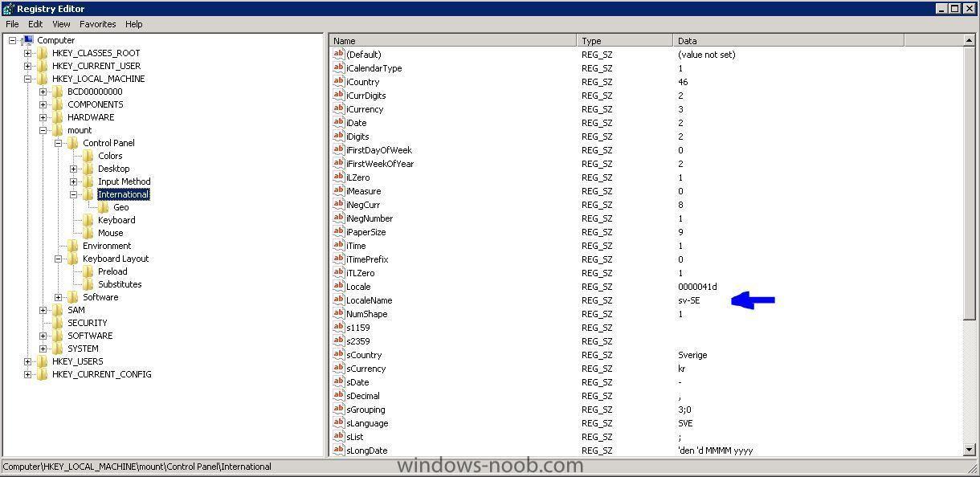The width and height of the screenshot is (980, 477).
Task: Click the folder icon of Environment key
Action: (x=73, y=246)
